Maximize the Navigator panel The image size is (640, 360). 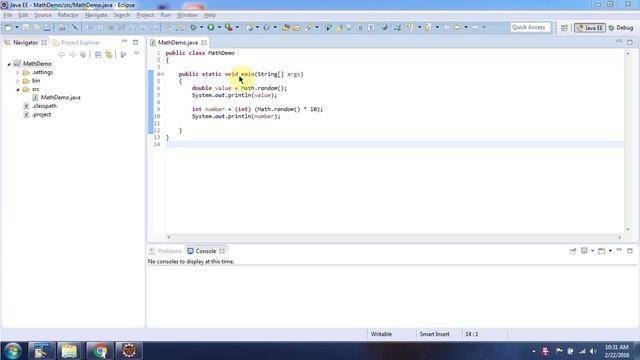click(135, 42)
